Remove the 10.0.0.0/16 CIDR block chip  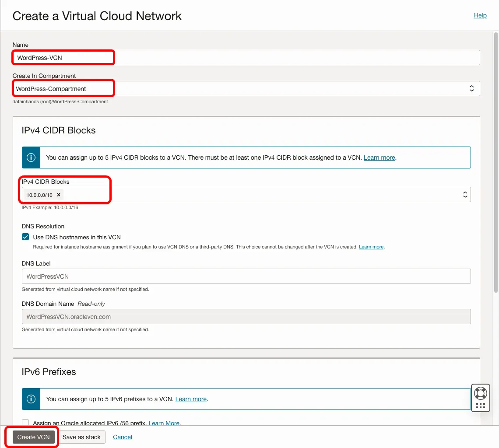(59, 195)
